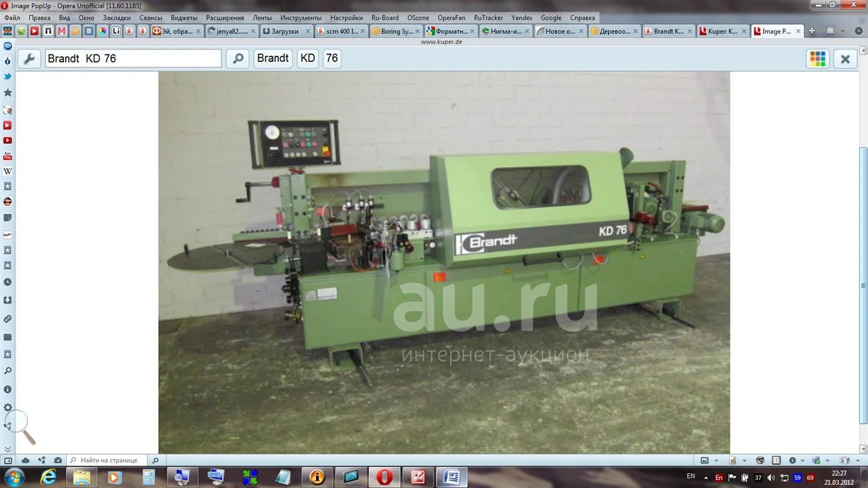
Task: Open the history clock panel in sidebar
Action: tap(7, 282)
